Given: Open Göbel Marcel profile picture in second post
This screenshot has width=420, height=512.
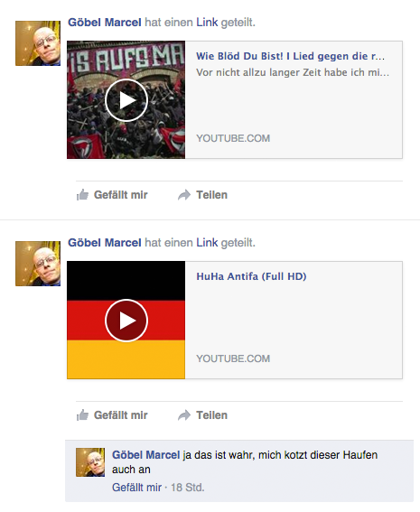Looking at the screenshot, I should pyautogui.click(x=38, y=264).
